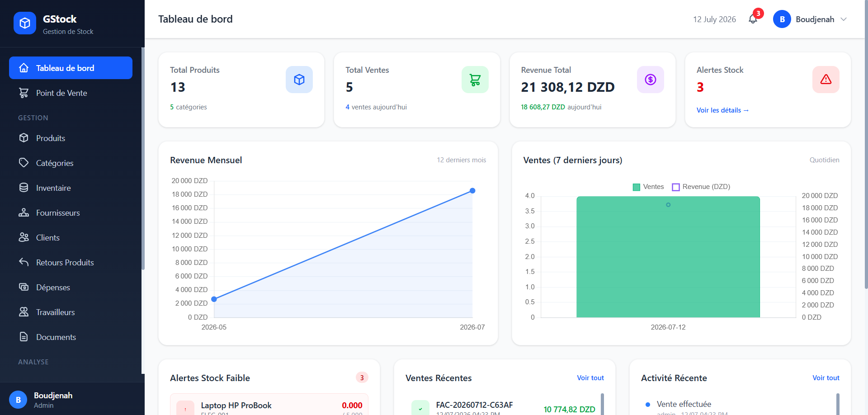Expand the Boudjenah user dropdown chevron
This screenshot has width=868, height=415.
click(x=843, y=19)
